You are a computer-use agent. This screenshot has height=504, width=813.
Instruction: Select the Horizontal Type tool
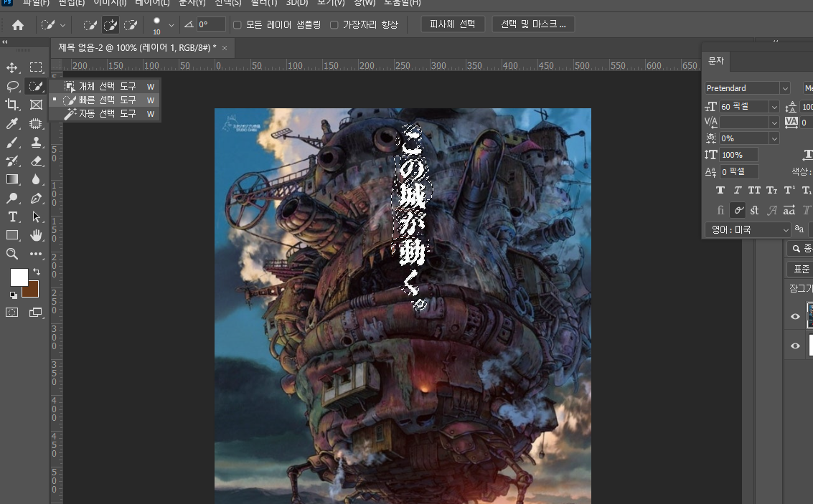(12, 217)
